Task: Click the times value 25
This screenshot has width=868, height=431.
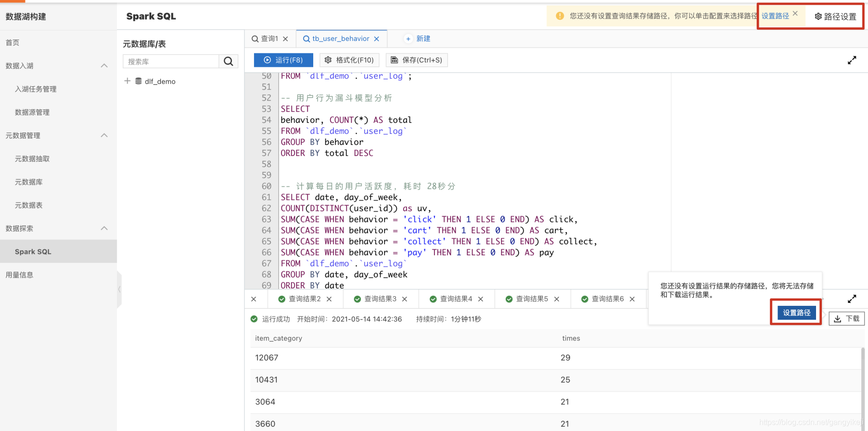Action: click(x=565, y=379)
